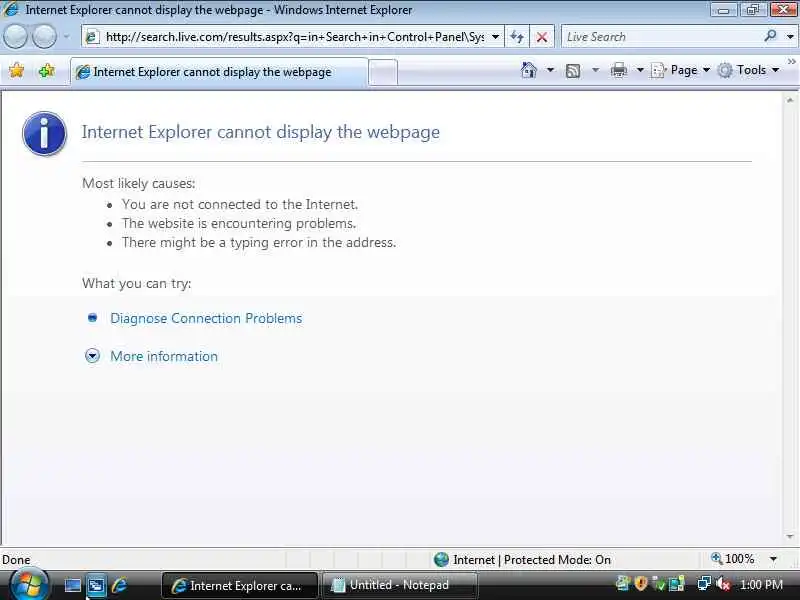Click the Windows Start orb
Viewport: 800px width, 600px height.
[x=28, y=584]
